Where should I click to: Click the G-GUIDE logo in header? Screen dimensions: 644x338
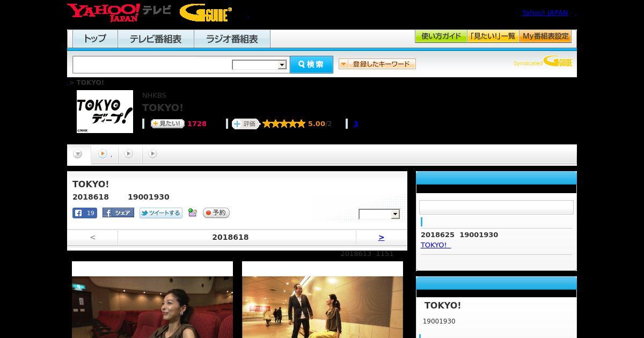coord(206,13)
